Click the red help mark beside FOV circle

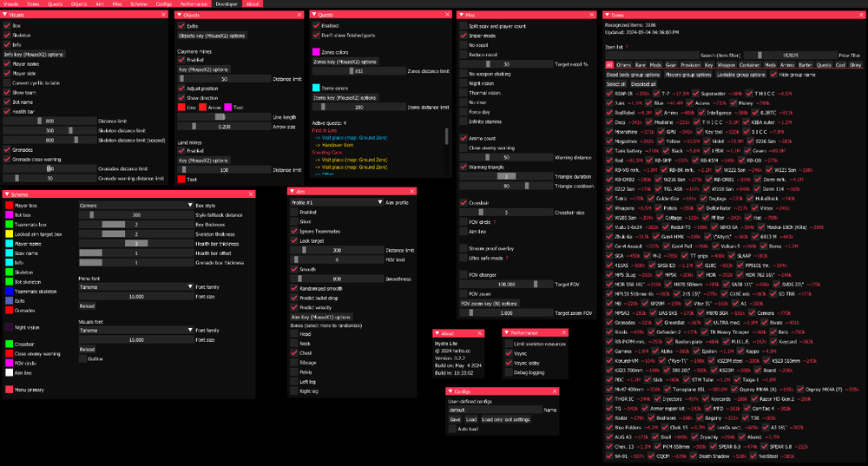[493, 222]
